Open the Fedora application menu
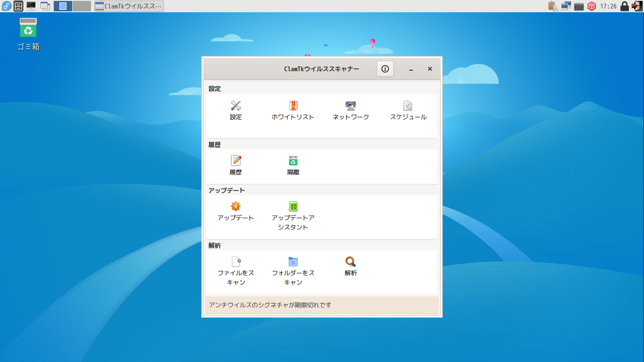This screenshot has height=362, width=644. (x=7, y=6)
